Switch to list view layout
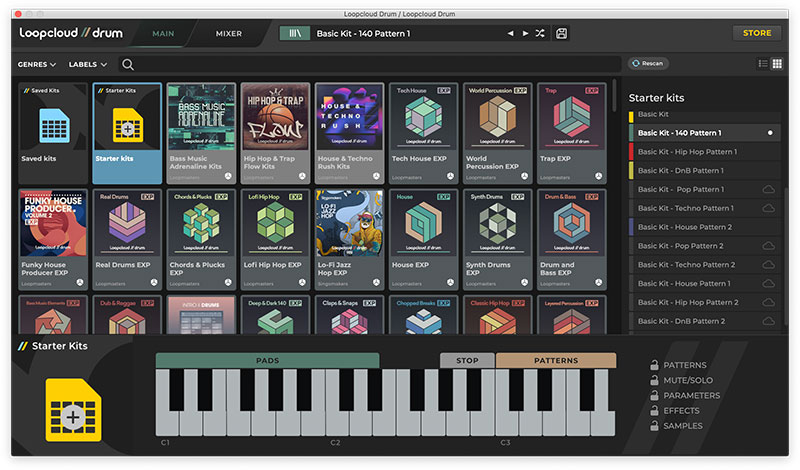The height and width of the screenshot is (470, 800). 763,64
